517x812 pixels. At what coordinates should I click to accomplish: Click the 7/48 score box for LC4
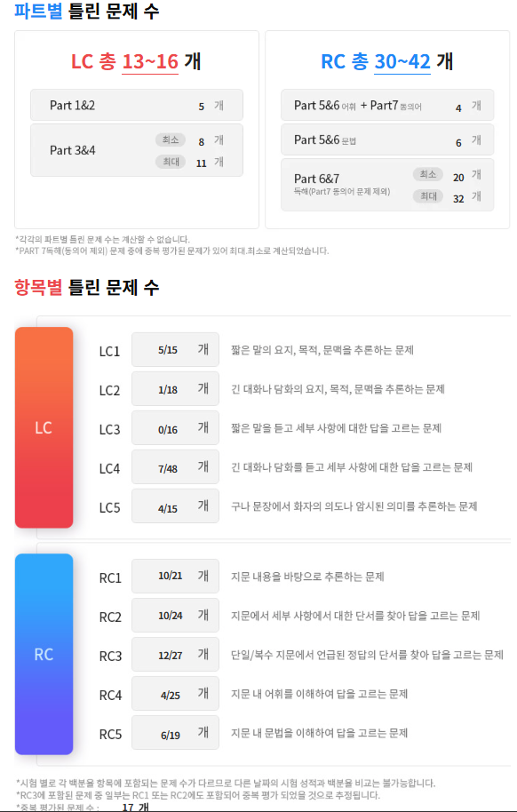(175, 466)
